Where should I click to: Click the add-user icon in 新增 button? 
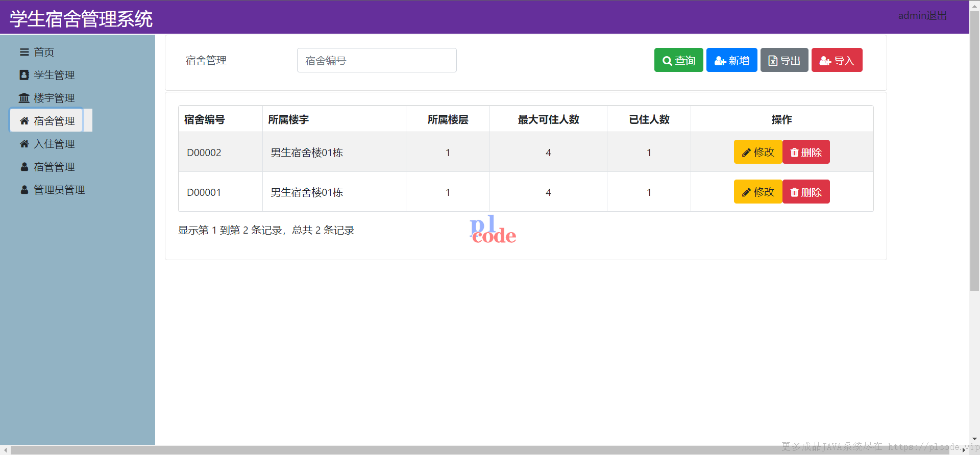click(x=720, y=61)
